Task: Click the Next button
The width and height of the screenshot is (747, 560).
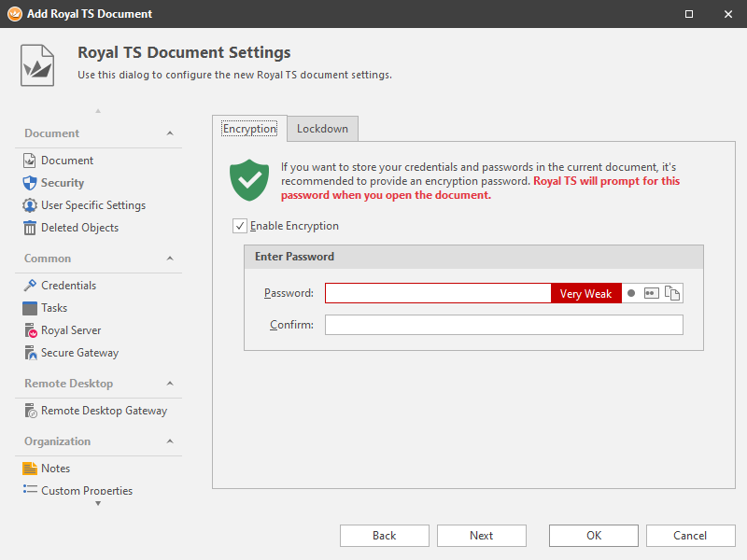Action: click(x=482, y=536)
